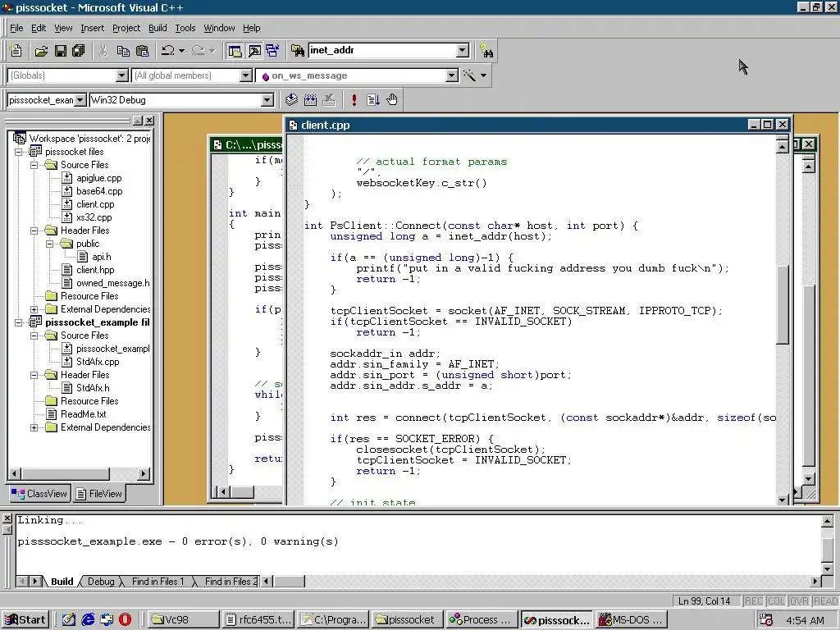Screen dimensions: 840x630
Task: Click the red exclamation Execute Program icon
Action: coord(354,99)
